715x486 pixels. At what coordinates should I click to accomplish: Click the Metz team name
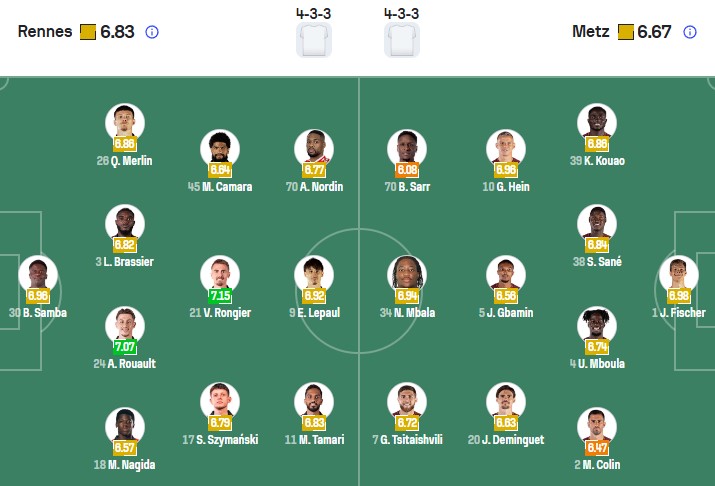[590, 32]
